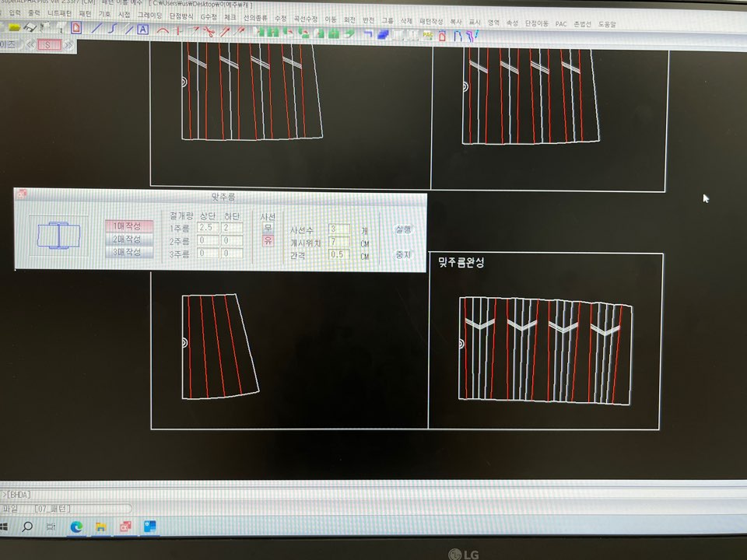
Task: Click the 개시위치 input field
Action: coord(338,242)
